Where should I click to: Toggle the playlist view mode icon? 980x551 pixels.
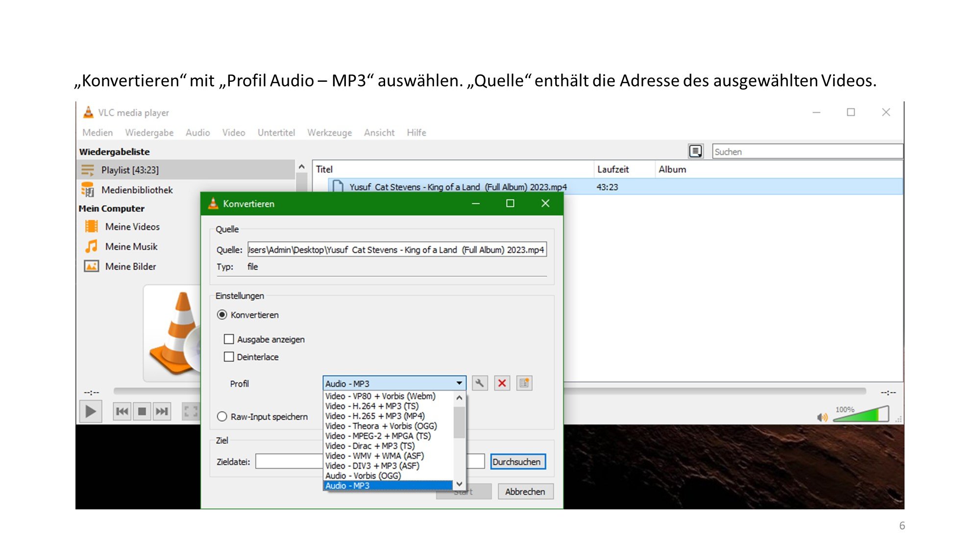pyautogui.click(x=695, y=151)
